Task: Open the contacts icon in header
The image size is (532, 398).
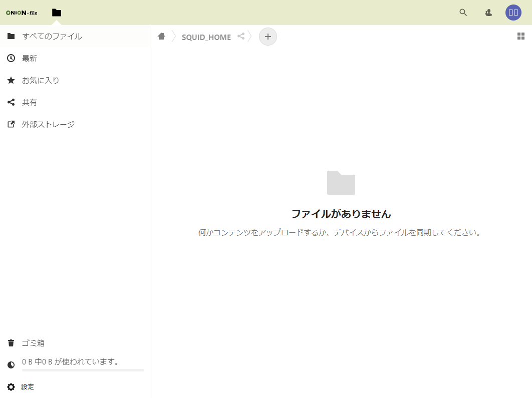Action: coord(488,13)
